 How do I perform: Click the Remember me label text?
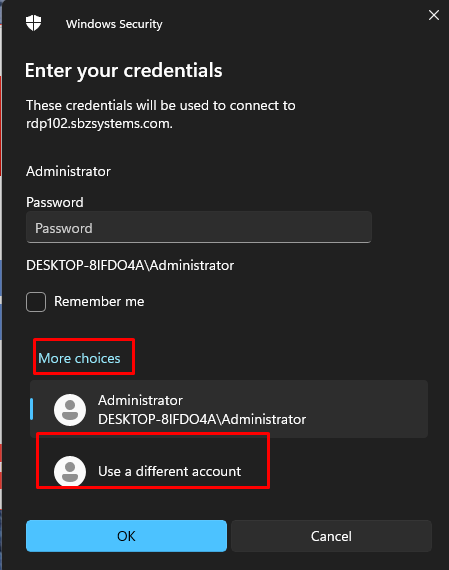click(x=99, y=301)
